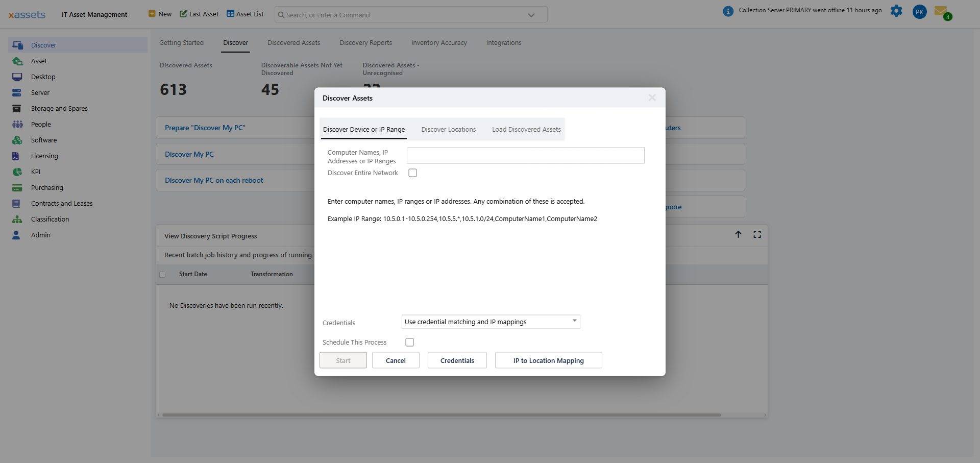The width and height of the screenshot is (980, 463).
Task: Toggle Discover Entire Network checkbox
Action: pos(412,173)
